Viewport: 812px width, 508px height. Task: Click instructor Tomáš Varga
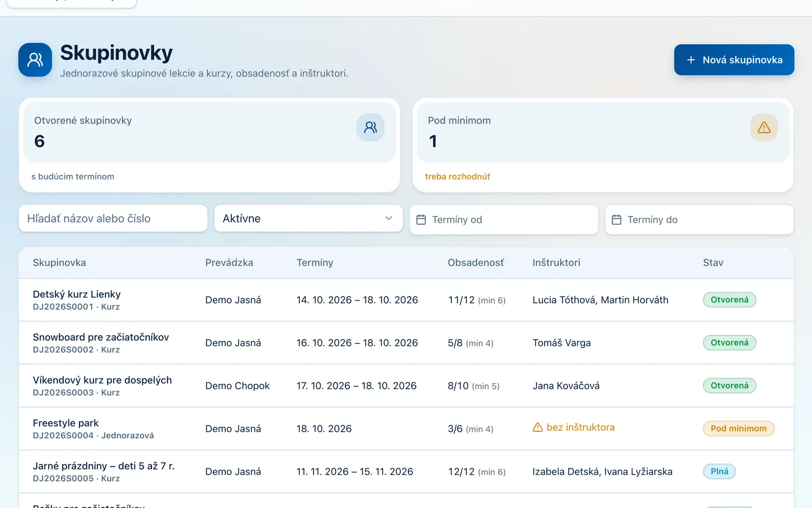point(561,343)
